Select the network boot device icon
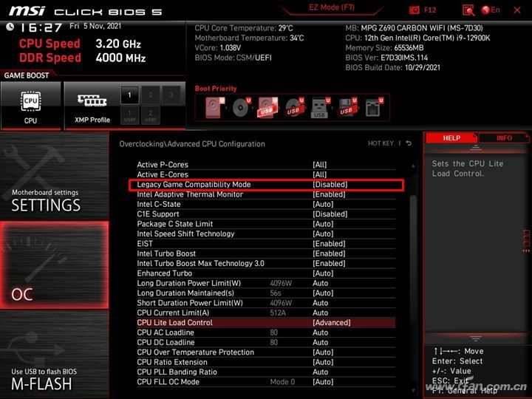 coord(374,108)
